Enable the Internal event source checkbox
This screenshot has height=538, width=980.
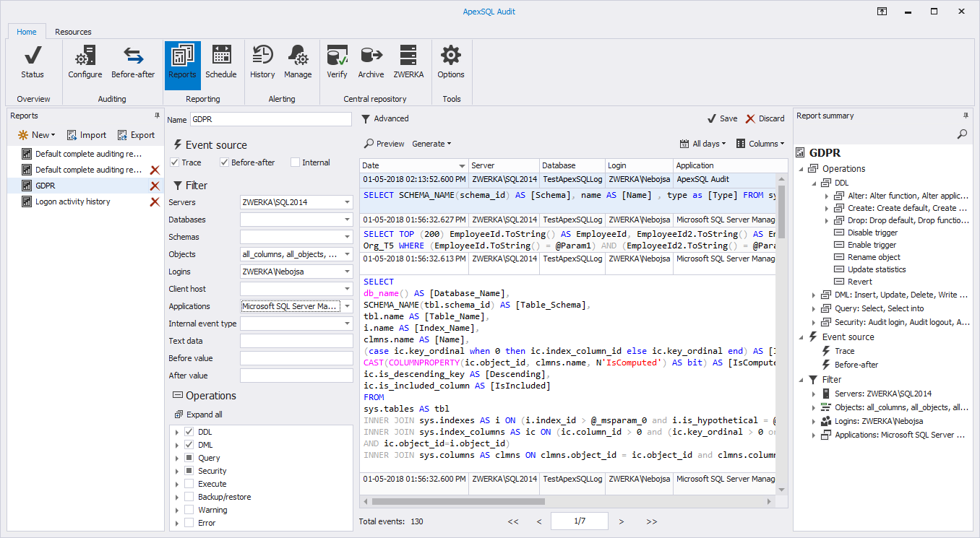click(295, 162)
